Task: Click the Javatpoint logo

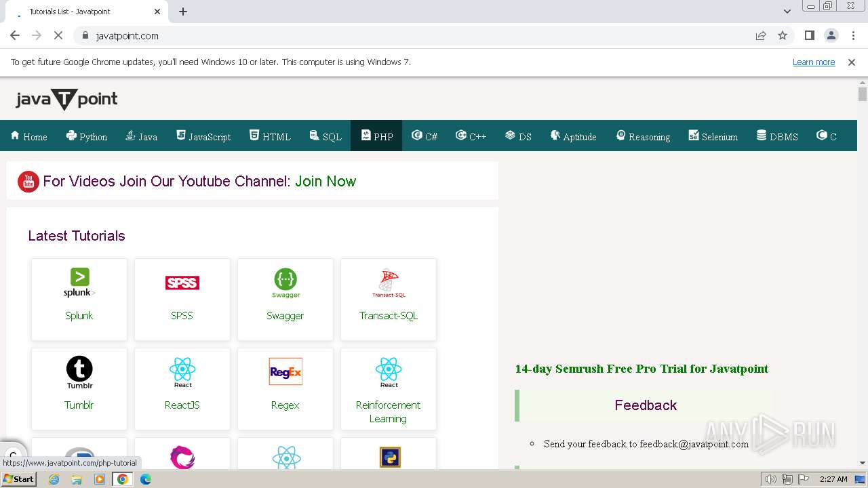Action: coord(66,100)
